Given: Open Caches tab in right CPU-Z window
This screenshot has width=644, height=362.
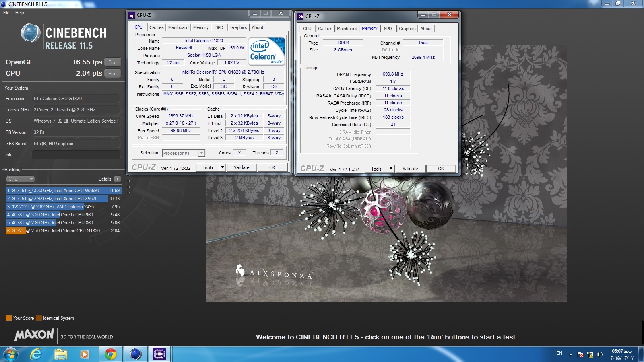Looking at the screenshot, I should pyautogui.click(x=325, y=29).
